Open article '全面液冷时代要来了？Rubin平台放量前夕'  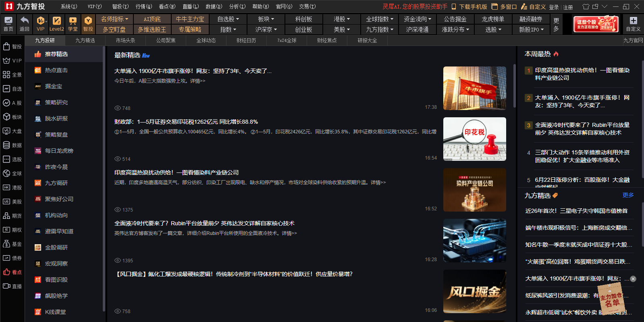tap(204, 223)
